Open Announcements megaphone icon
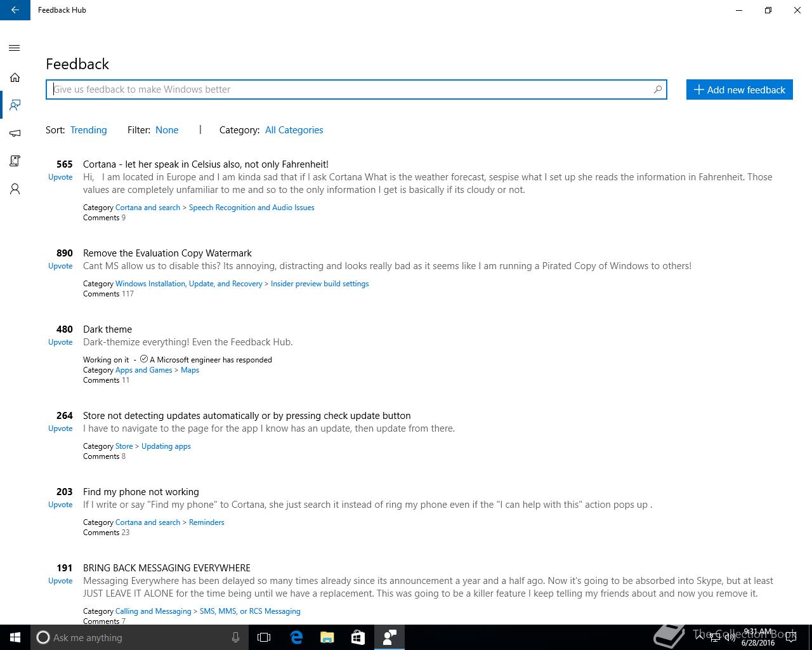 point(15,133)
